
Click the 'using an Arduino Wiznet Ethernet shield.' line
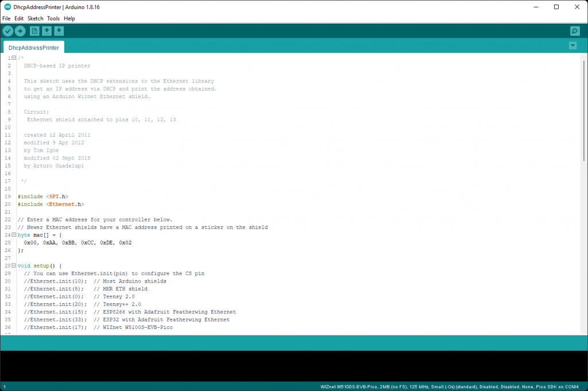[x=87, y=96]
